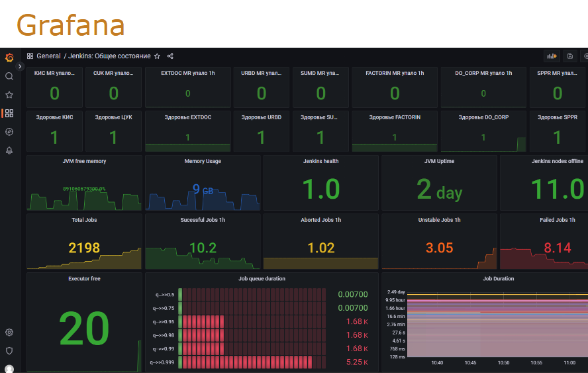This screenshot has width=588, height=373.
Task: Click the Executor free panel title
Action: tap(84, 278)
